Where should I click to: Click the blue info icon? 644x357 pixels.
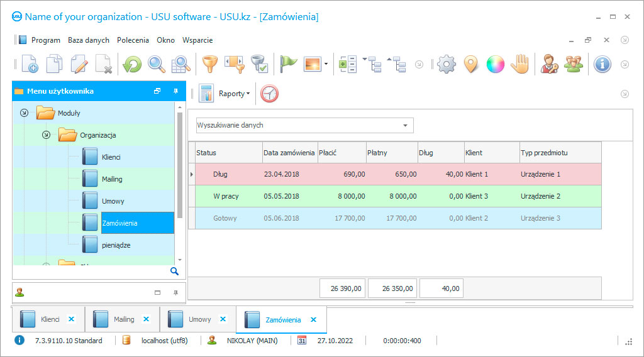click(602, 64)
